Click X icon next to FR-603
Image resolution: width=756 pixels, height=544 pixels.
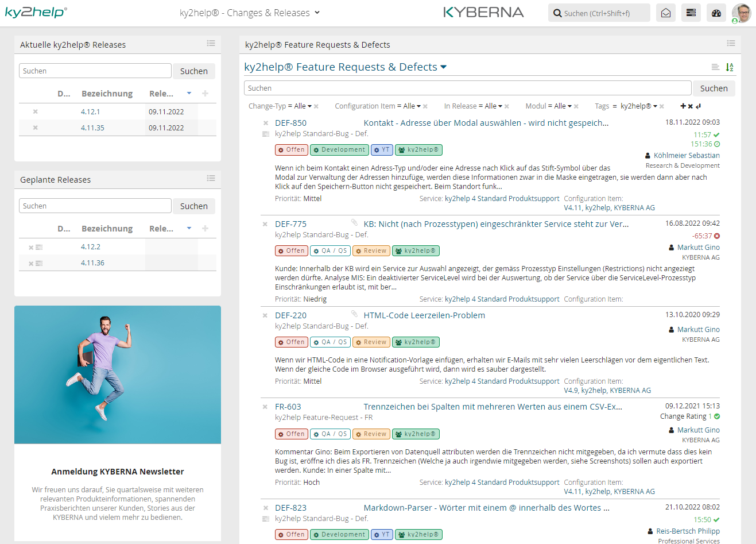click(x=265, y=407)
